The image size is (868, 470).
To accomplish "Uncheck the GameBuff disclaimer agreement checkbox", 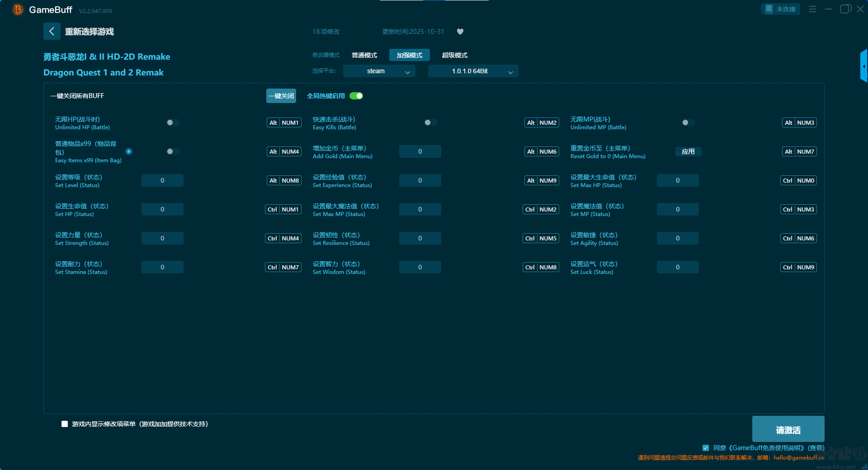I will [x=706, y=448].
